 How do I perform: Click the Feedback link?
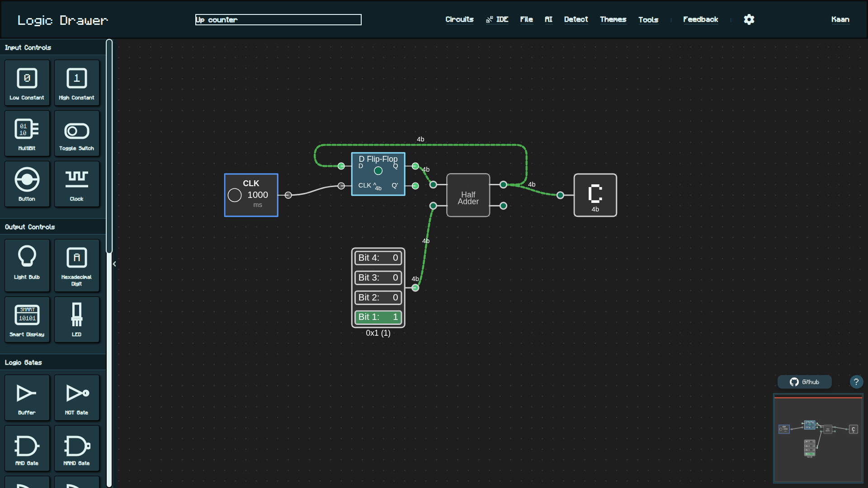tap(700, 19)
